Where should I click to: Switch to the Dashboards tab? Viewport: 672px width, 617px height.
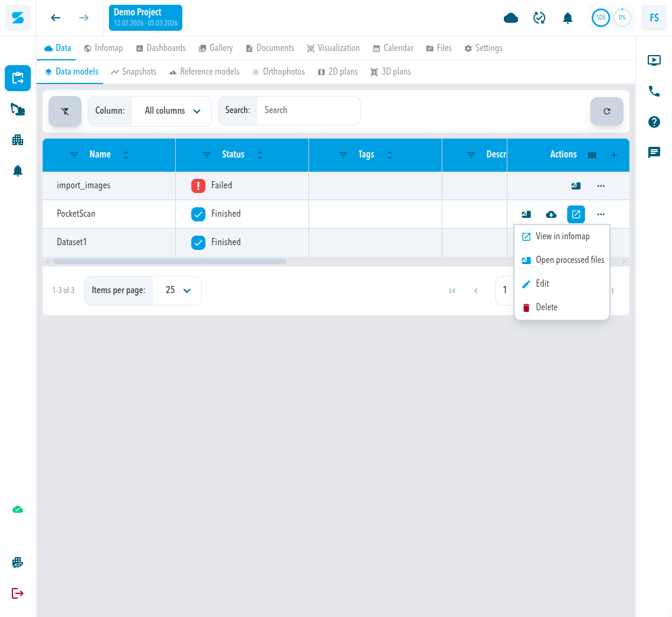tap(161, 48)
